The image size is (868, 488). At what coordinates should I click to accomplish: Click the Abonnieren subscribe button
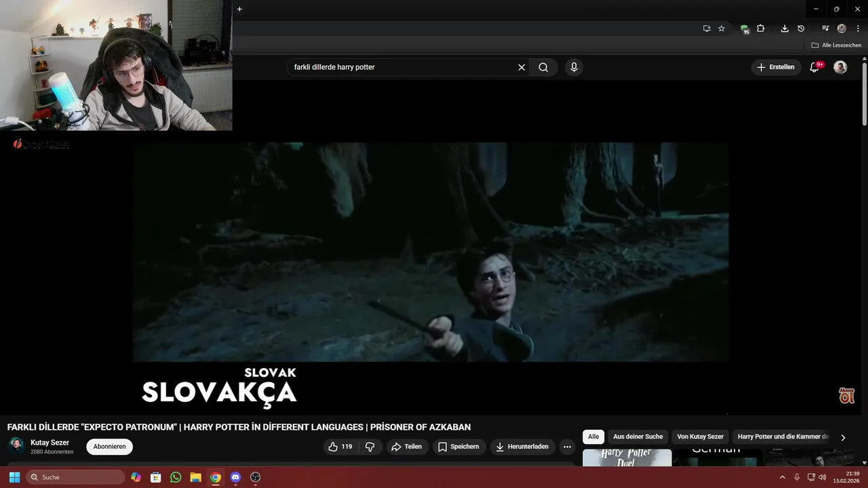[109, 447]
